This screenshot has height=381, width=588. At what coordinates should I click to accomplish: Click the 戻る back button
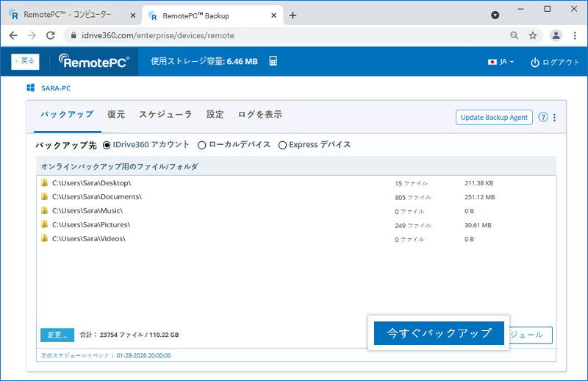pos(25,62)
